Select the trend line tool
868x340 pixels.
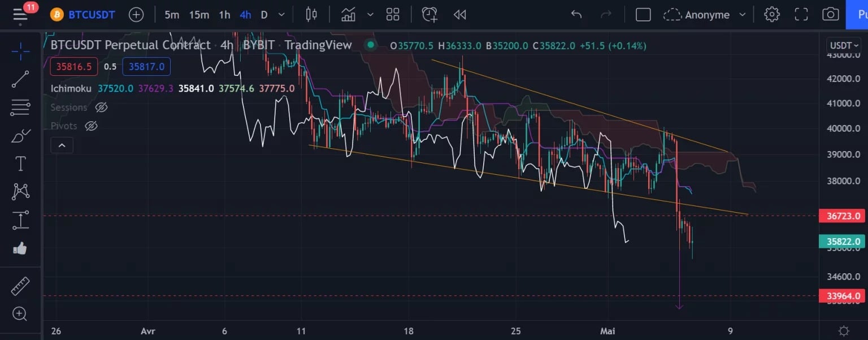point(20,79)
